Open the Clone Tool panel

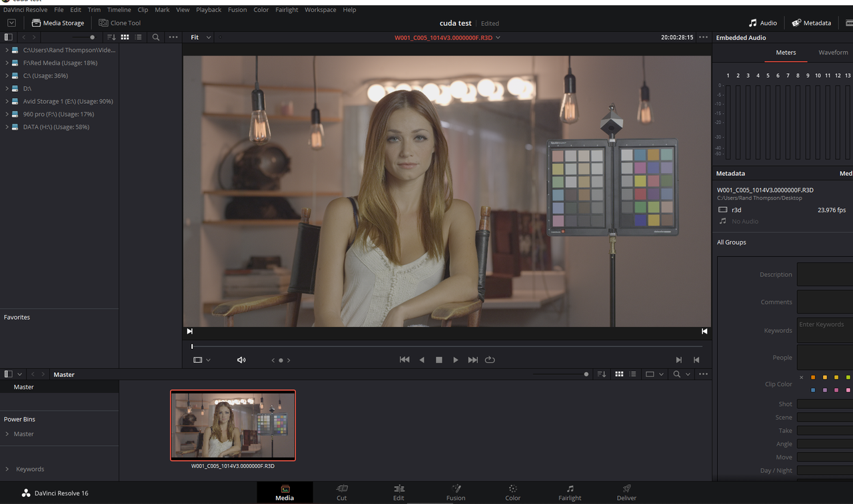coord(120,23)
